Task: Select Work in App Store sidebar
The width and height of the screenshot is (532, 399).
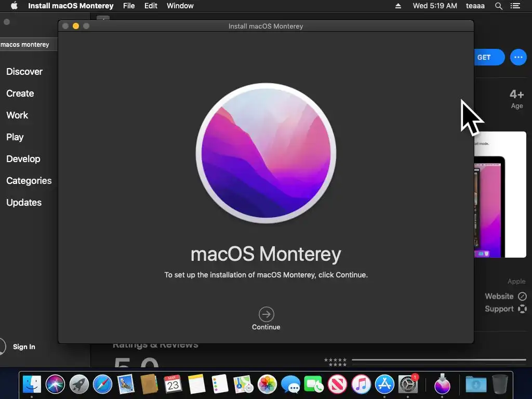Action: (x=17, y=115)
